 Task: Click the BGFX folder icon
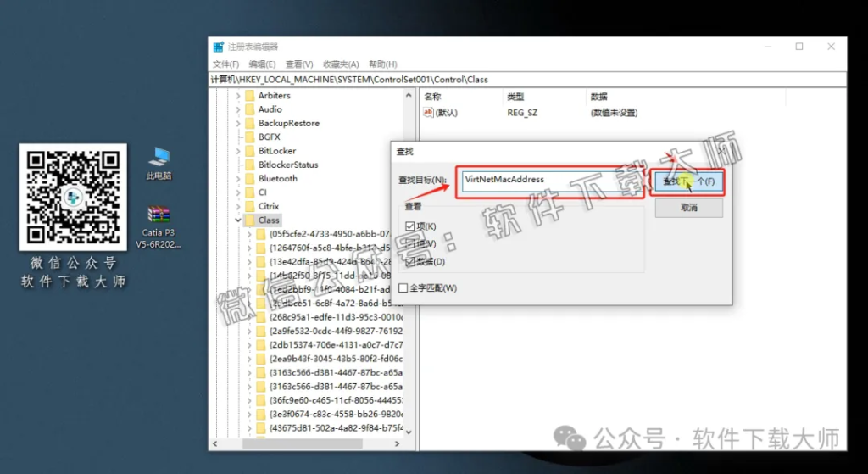click(x=249, y=137)
